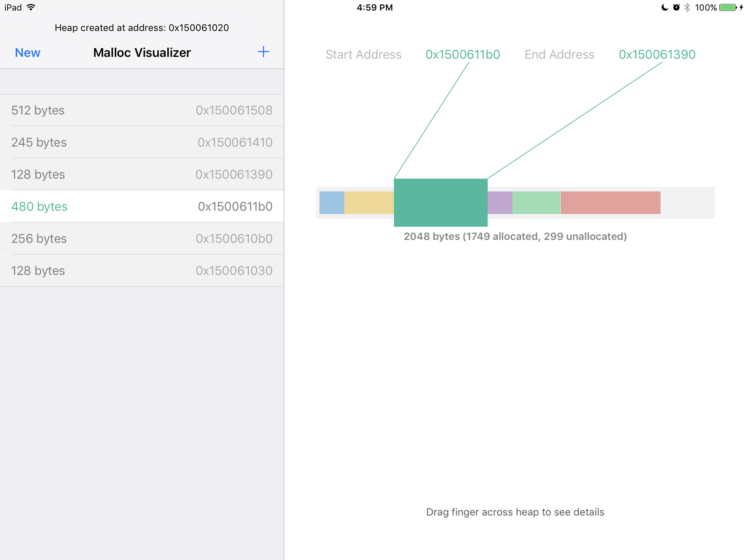Tap the Do Not Disturb moon icon
This screenshot has height=560, width=747.
point(665,7)
